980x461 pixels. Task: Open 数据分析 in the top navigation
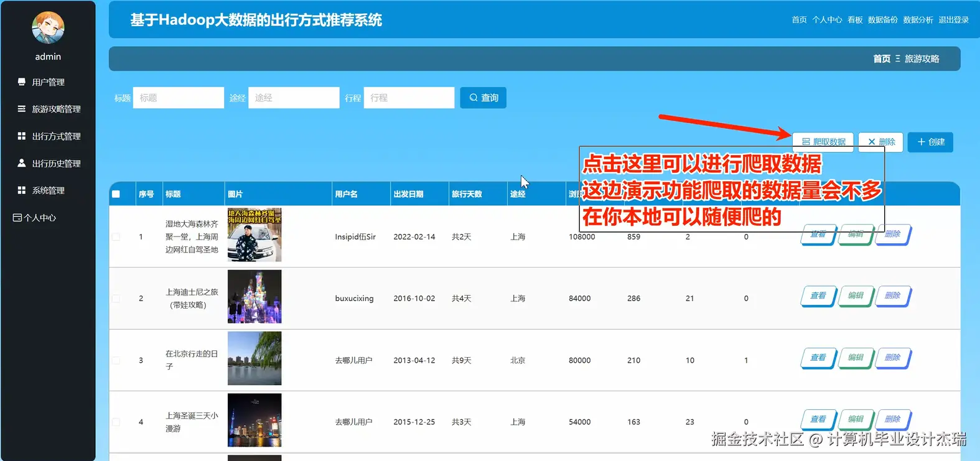tap(918, 20)
